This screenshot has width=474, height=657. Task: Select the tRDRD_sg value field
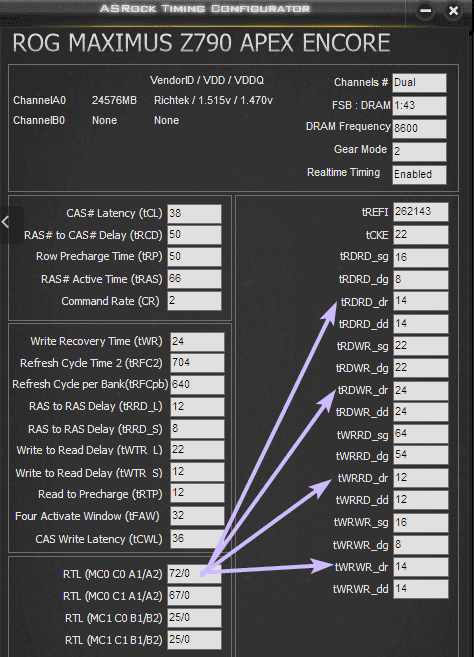(421, 258)
